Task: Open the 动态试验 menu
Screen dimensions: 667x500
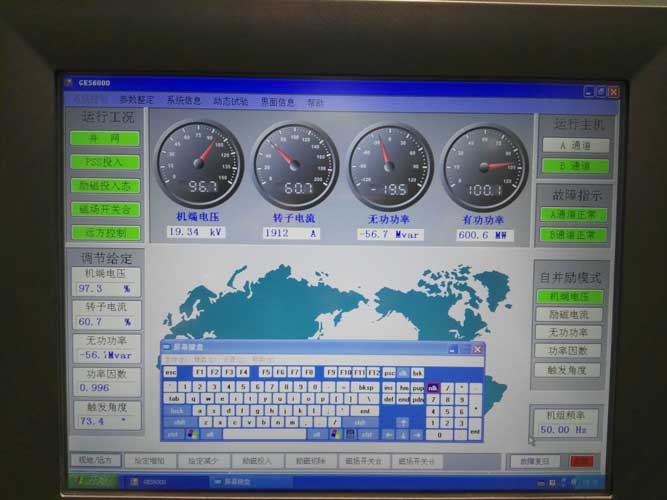Action: (x=231, y=101)
